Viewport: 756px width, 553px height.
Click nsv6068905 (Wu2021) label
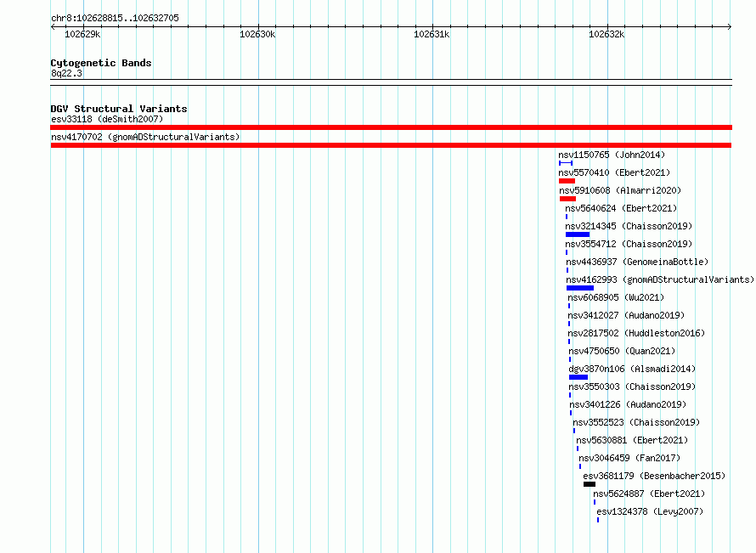(x=616, y=297)
